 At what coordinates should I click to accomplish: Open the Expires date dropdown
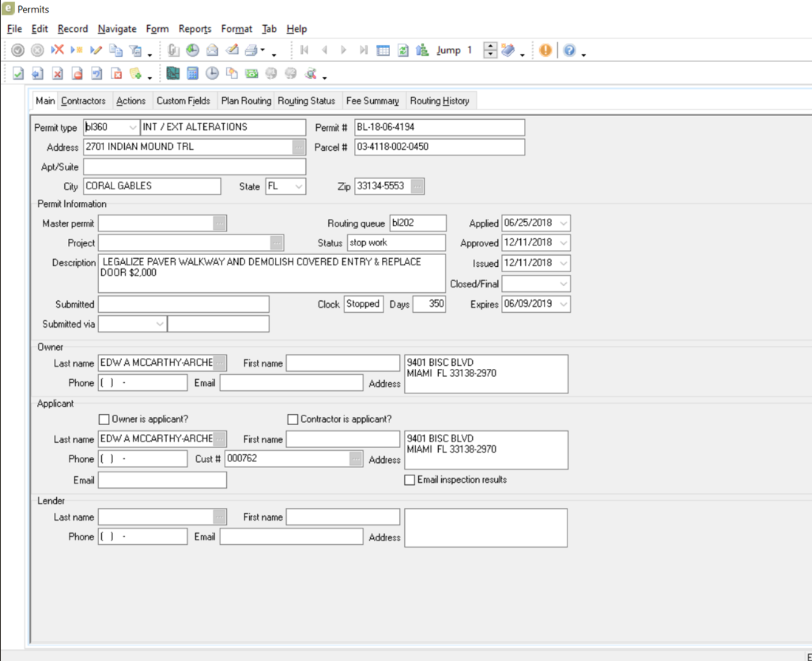click(x=564, y=304)
